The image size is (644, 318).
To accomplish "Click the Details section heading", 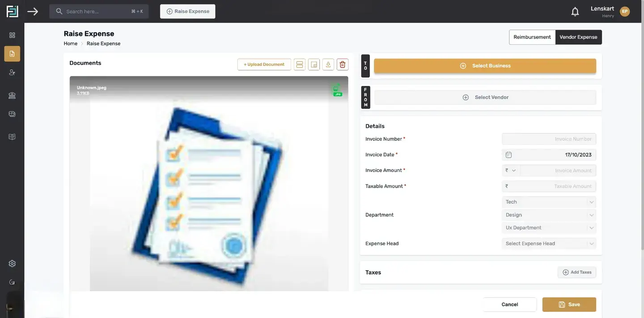I will 375,126.
